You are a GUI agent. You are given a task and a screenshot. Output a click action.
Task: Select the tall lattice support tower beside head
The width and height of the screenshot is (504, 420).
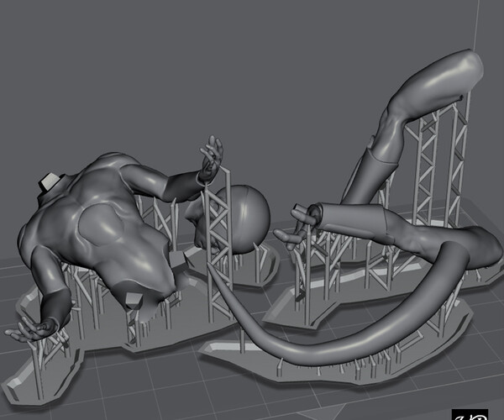click(x=219, y=244)
